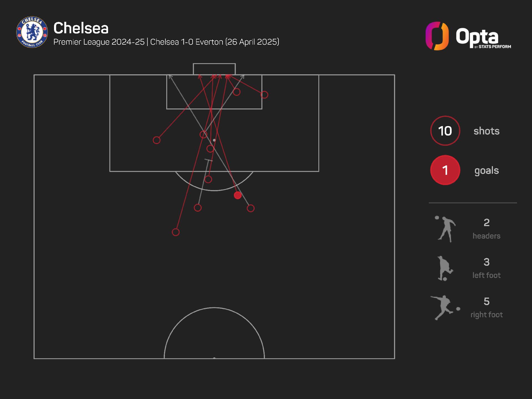Click the 'goals' label text

486,170
